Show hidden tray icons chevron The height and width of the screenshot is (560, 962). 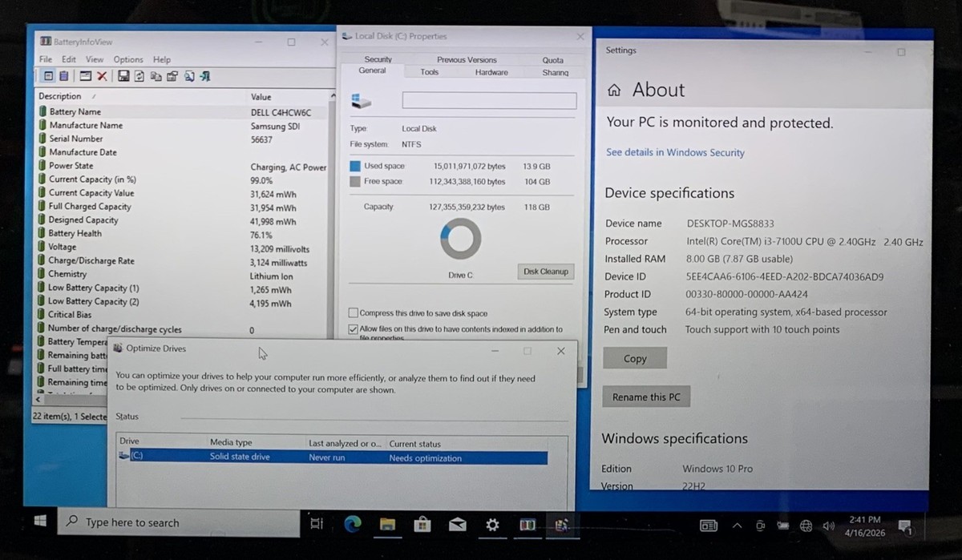pyautogui.click(x=737, y=526)
